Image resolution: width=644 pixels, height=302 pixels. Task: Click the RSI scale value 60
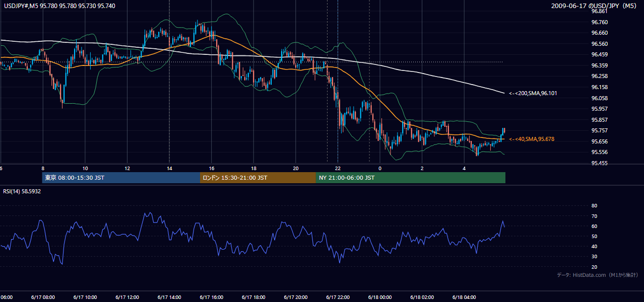tap(594, 226)
